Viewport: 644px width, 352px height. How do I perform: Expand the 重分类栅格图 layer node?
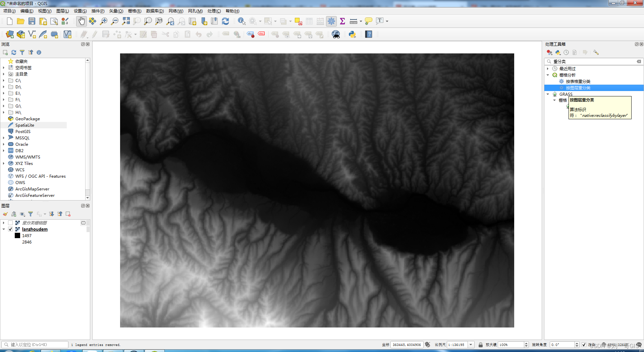4,223
